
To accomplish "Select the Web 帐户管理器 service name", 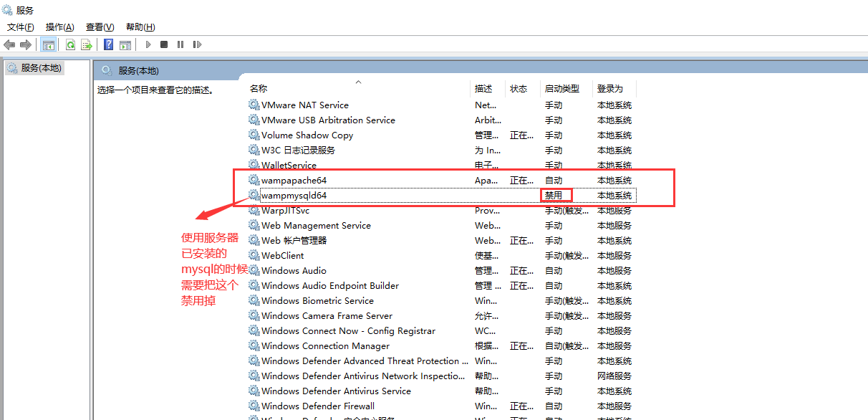I will (x=294, y=240).
